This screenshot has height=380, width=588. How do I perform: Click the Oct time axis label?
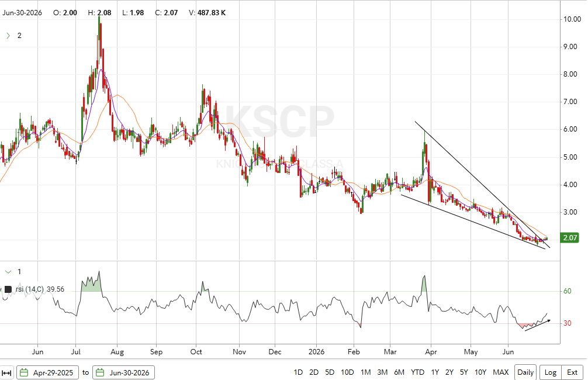click(196, 352)
